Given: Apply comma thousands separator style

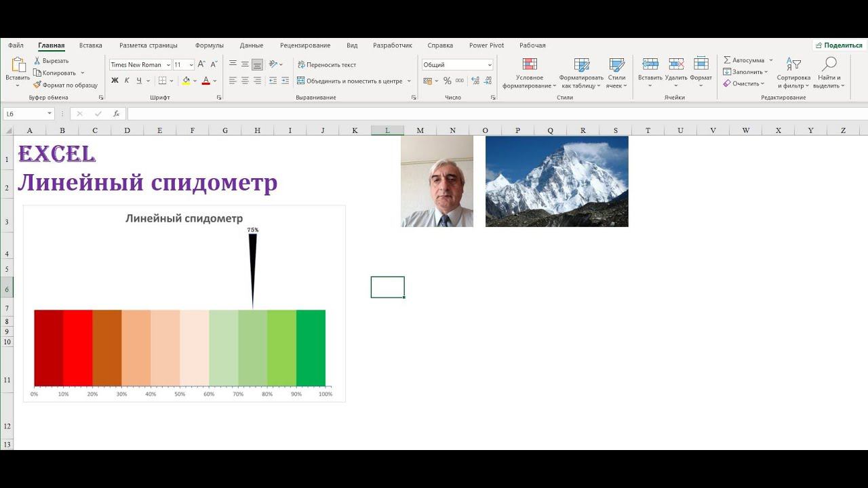Looking at the screenshot, I should tap(460, 81).
